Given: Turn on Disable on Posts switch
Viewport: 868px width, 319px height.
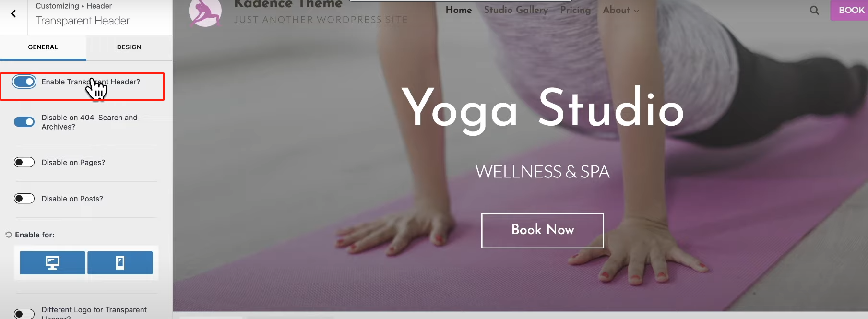Looking at the screenshot, I should pos(24,199).
